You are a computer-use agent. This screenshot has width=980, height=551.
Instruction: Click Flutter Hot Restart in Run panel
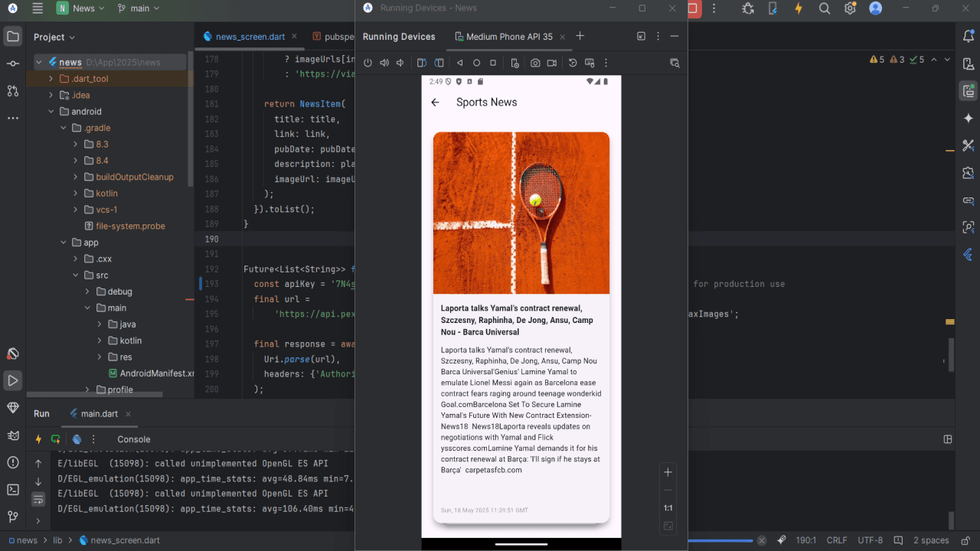pos(56,439)
